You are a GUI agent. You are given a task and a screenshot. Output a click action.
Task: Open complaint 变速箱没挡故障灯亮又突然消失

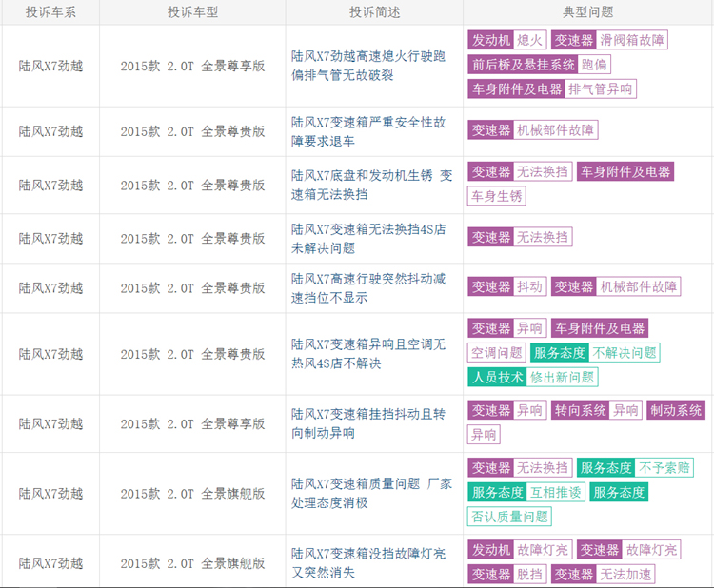tap(369, 562)
